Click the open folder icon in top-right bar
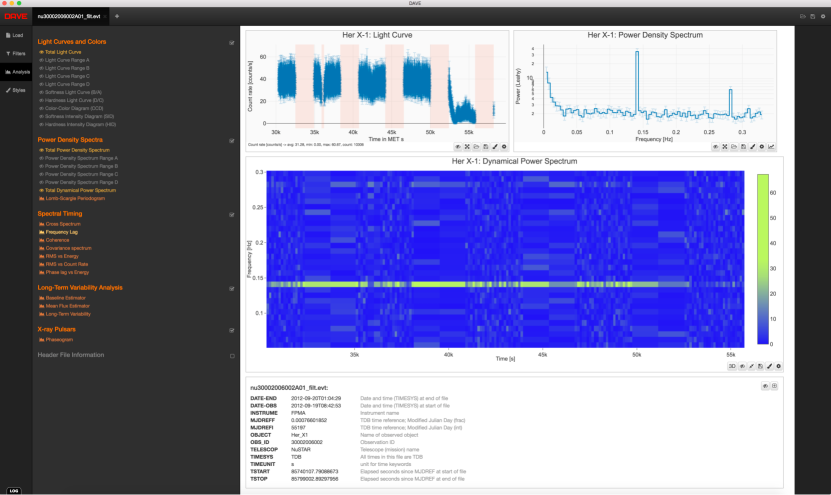831x495 pixels. (803, 16)
